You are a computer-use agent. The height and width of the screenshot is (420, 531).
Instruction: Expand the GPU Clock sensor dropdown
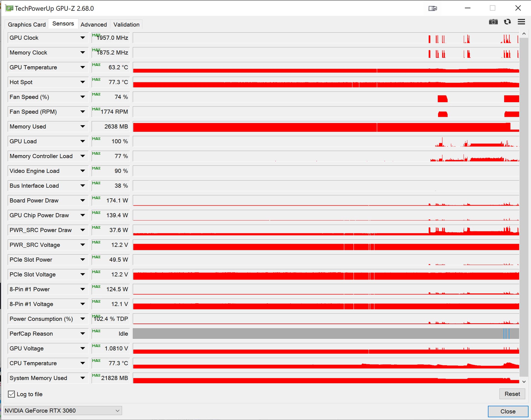point(82,38)
